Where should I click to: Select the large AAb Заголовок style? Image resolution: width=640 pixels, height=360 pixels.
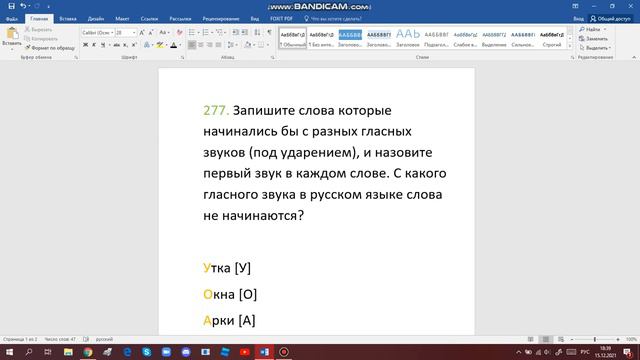pyautogui.click(x=408, y=38)
